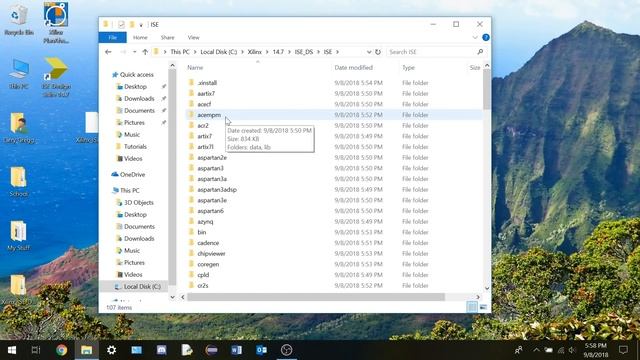This screenshot has width=640, height=360.
Task: Click ISE_DS in the address path
Action: point(304,52)
